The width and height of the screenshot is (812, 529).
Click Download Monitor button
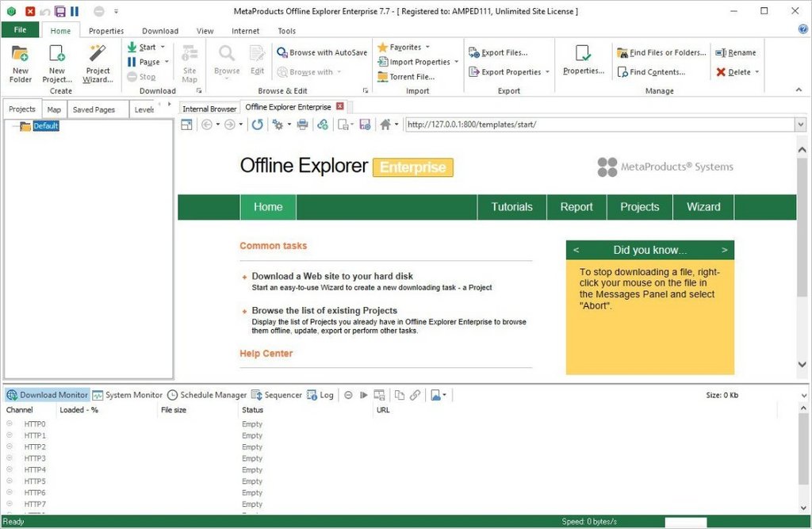pos(47,395)
